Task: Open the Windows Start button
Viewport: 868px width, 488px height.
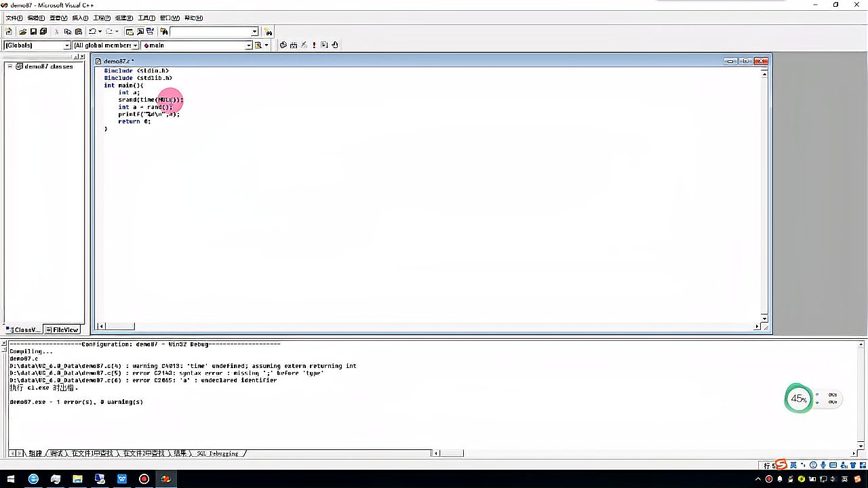Action: pos(11,479)
